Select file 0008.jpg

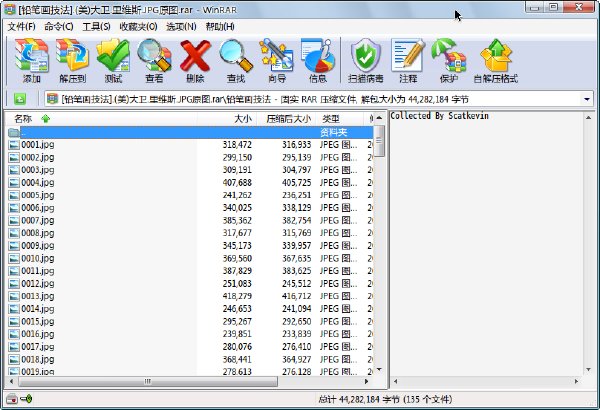point(38,233)
